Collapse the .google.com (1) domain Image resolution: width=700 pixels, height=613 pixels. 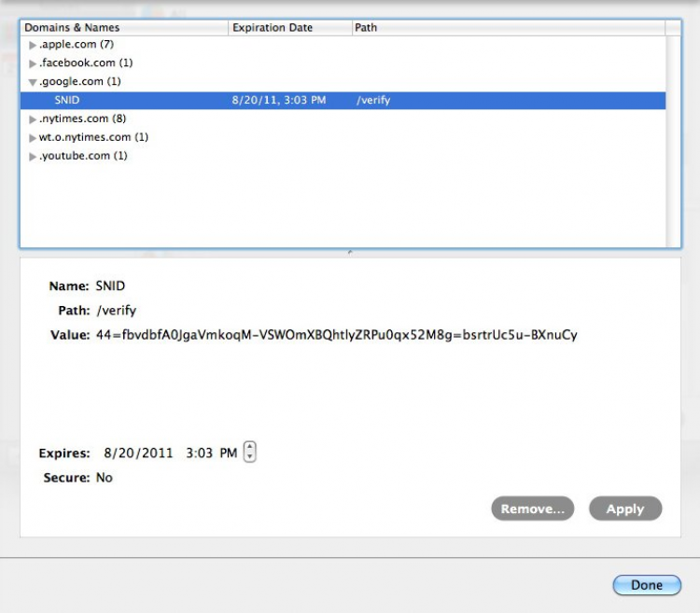[x=32, y=82]
